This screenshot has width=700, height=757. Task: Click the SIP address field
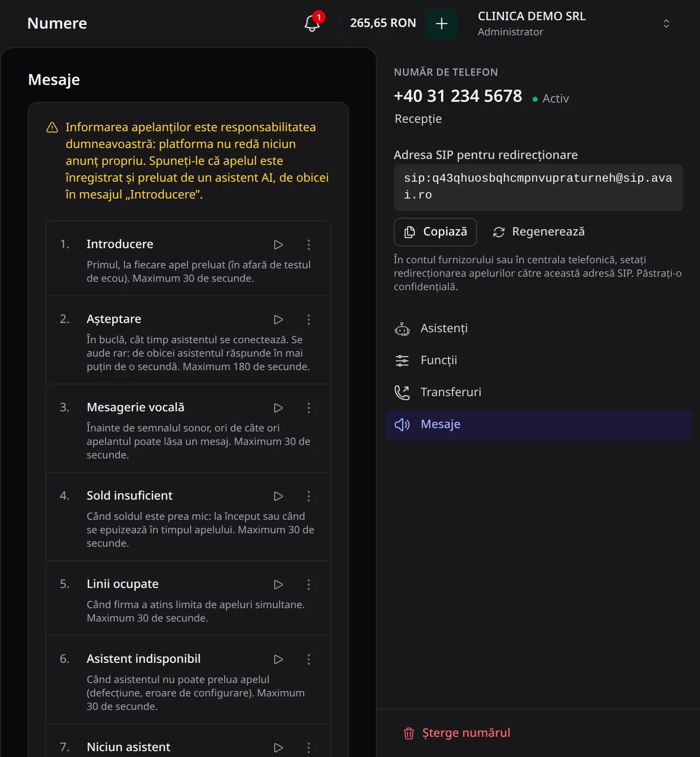tap(538, 187)
